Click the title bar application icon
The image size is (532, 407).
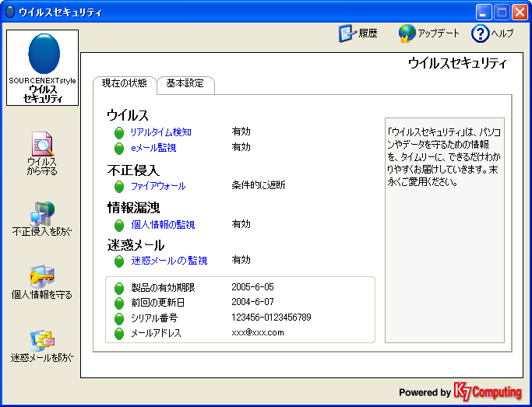[11, 12]
